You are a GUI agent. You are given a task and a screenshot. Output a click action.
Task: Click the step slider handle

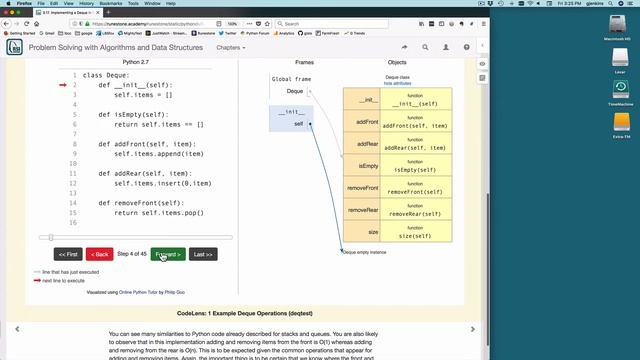click(51, 237)
